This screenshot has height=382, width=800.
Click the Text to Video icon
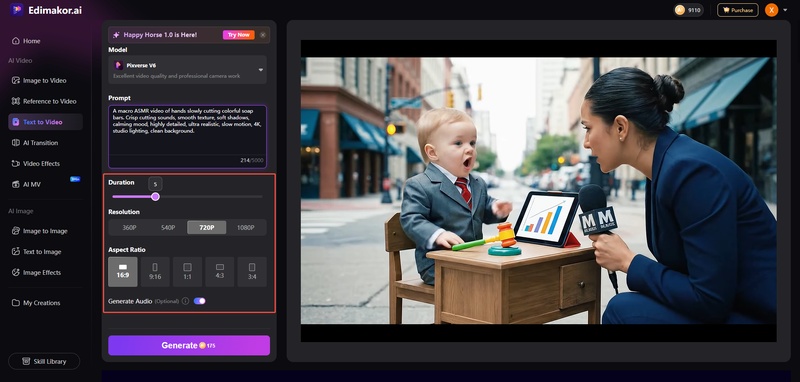(16, 122)
